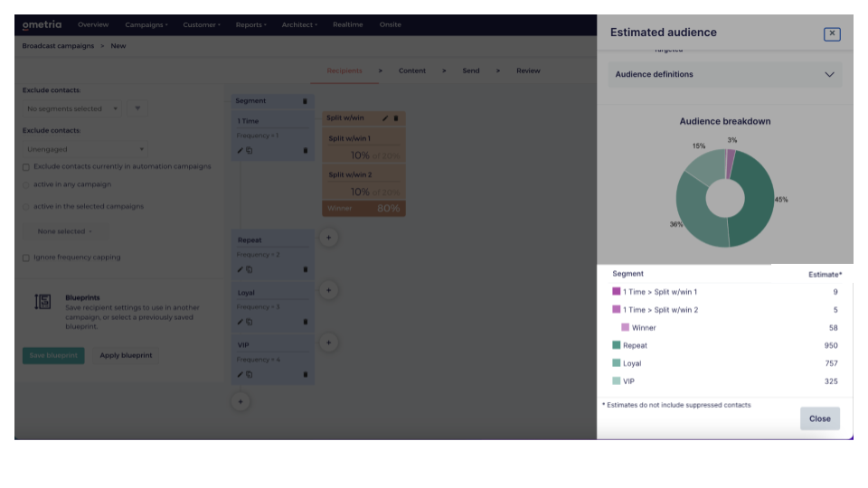The height and width of the screenshot is (488, 868).
Task: Click the filter funnel icon button
Action: (x=137, y=108)
